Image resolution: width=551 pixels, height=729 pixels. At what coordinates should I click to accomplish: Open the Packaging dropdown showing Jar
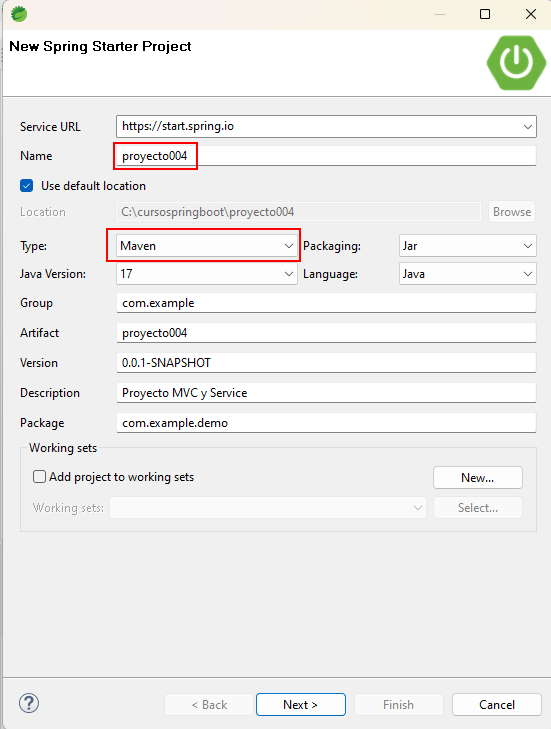[x=467, y=245]
